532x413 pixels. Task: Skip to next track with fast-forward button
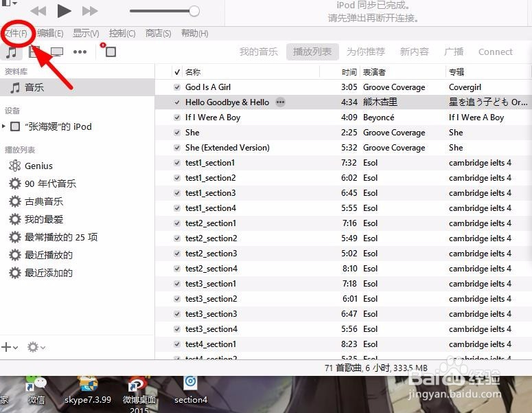(90, 11)
